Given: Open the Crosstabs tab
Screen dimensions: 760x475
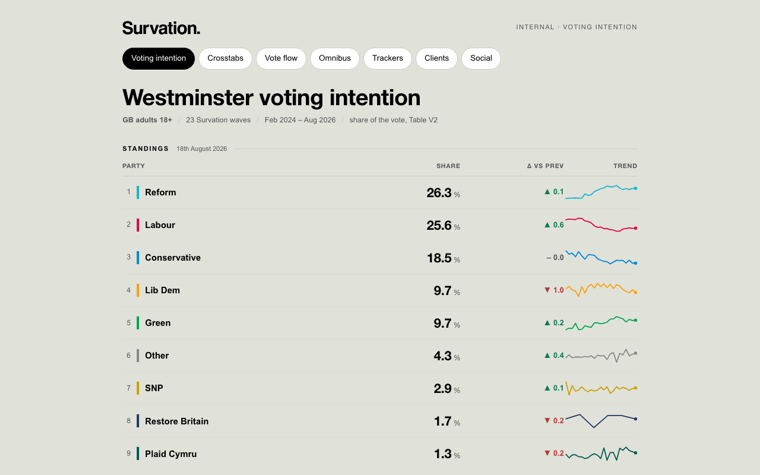Looking at the screenshot, I should point(225,58).
